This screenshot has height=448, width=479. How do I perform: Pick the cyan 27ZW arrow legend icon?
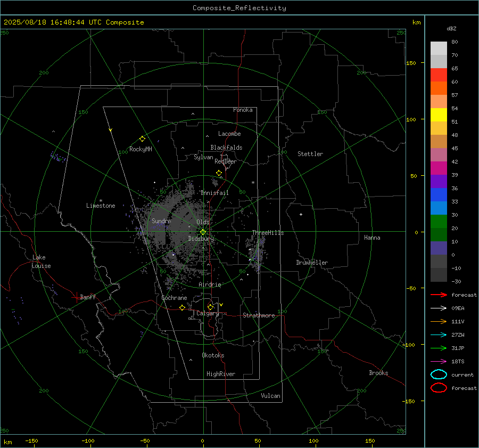click(x=439, y=335)
